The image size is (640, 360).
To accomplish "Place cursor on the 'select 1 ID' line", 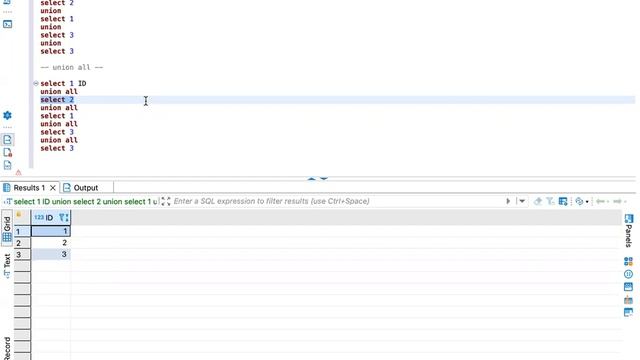I will 63,83.
